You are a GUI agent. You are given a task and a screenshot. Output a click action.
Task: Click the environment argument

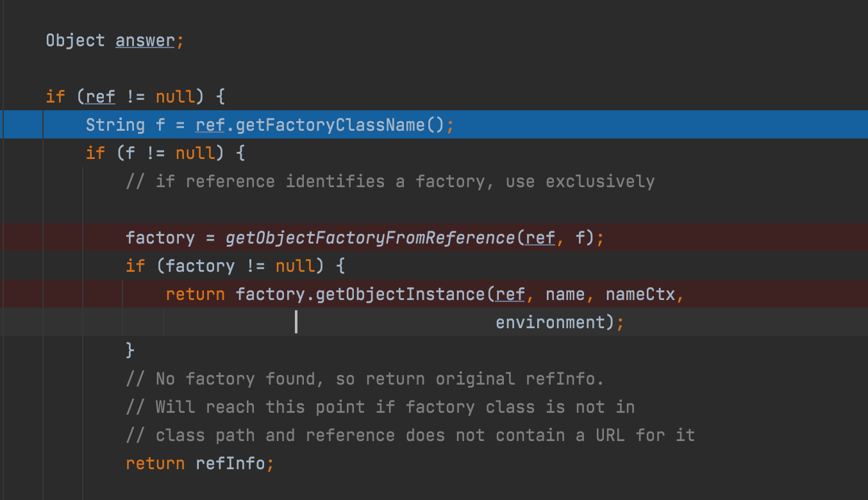pos(551,322)
